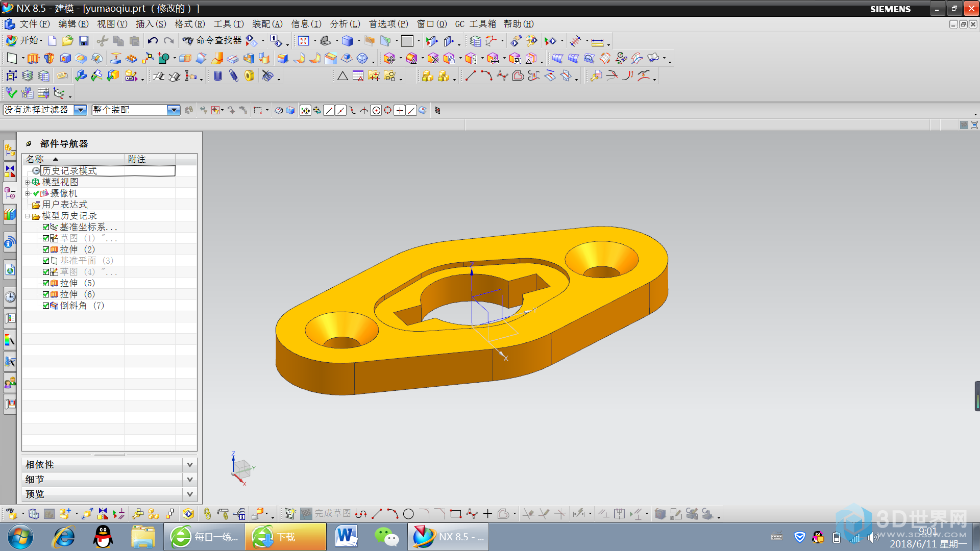Click the Arc curve icon
Image resolution: width=980 pixels, height=551 pixels.
tap(486, 76)
